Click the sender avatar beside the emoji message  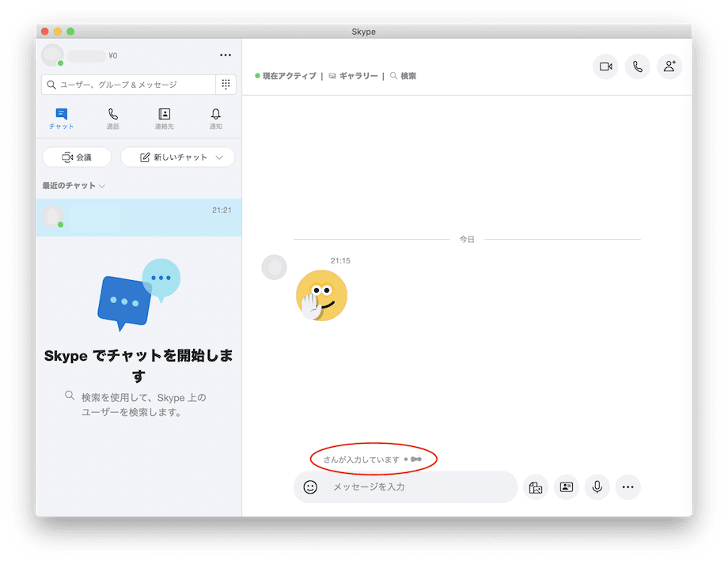point(275,267)
